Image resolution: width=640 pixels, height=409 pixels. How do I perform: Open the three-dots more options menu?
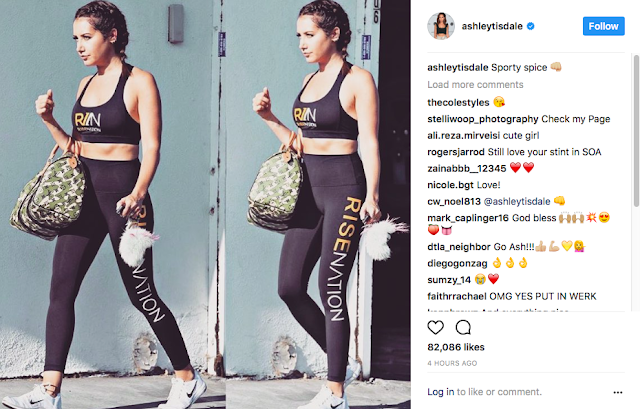coord(618,392)
